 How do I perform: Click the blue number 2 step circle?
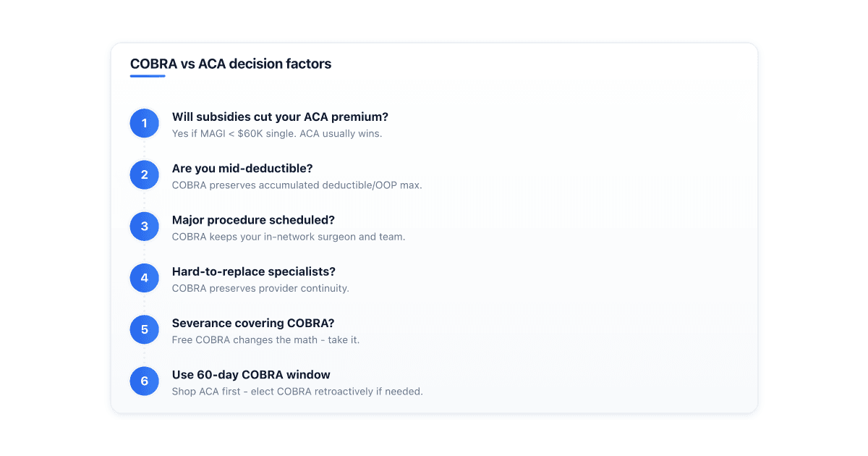(144, 174)
